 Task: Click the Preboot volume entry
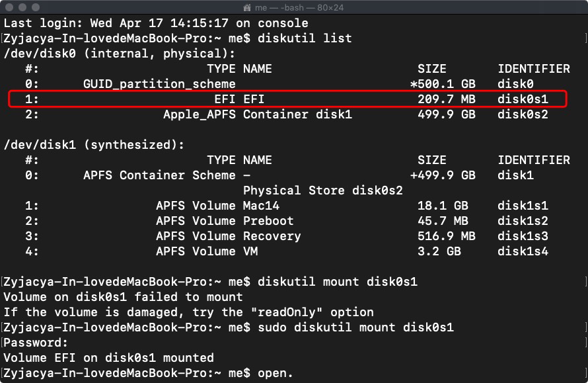(268, 221)
